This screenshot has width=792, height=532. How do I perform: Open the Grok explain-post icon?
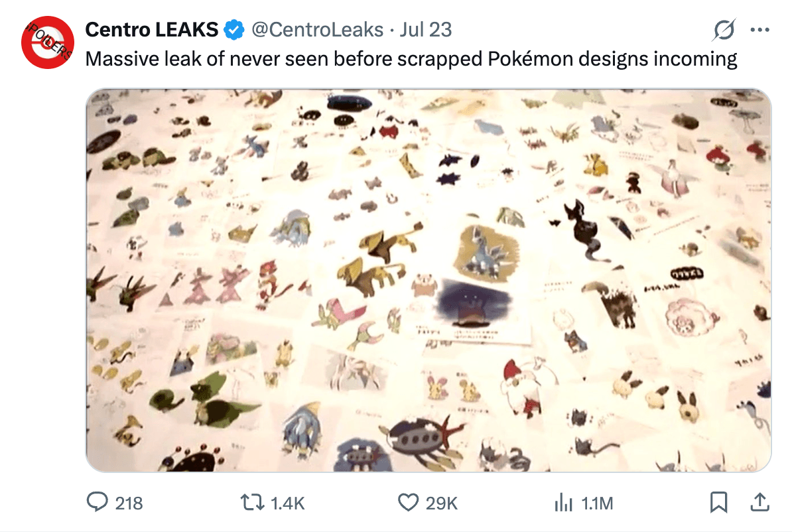724,30
